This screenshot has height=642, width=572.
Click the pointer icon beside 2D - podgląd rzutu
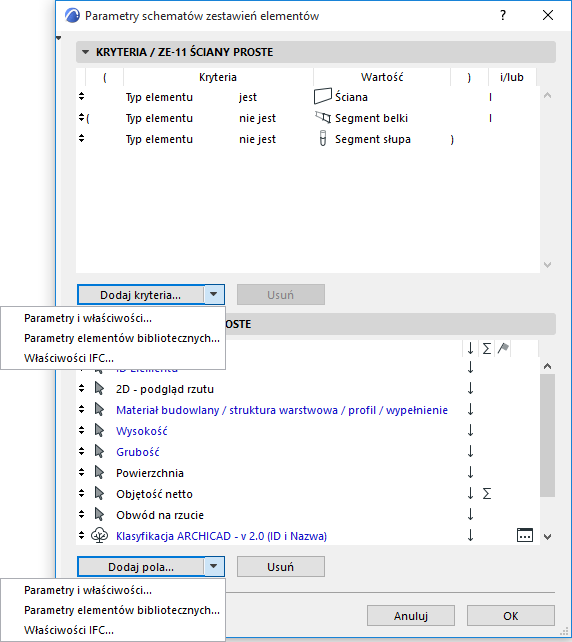point(99,388)
